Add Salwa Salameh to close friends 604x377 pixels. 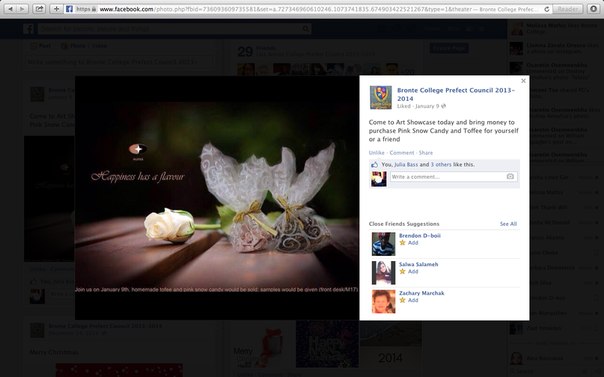409,271
